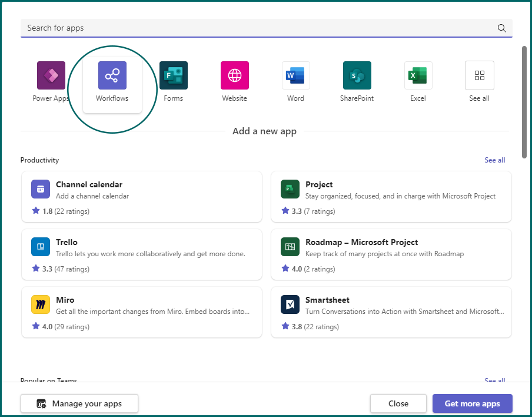Add the Forms app tile
This screenshot has height=417, width=532.
pos(174,75)
